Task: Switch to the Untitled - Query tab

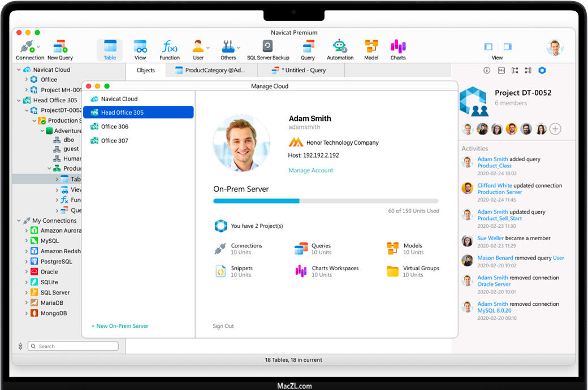Action: (x=300, y=70)
